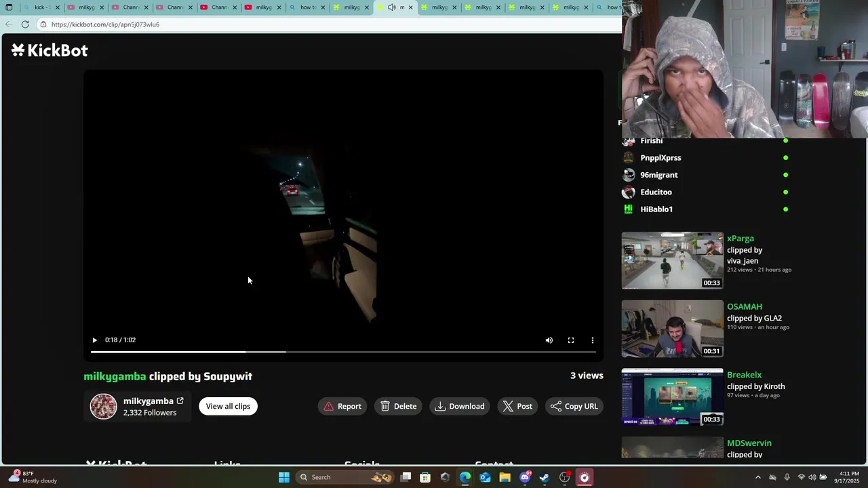This screenshot has width=868, height=488.
Task: Open the Windows Start menu
Action: 284,477
